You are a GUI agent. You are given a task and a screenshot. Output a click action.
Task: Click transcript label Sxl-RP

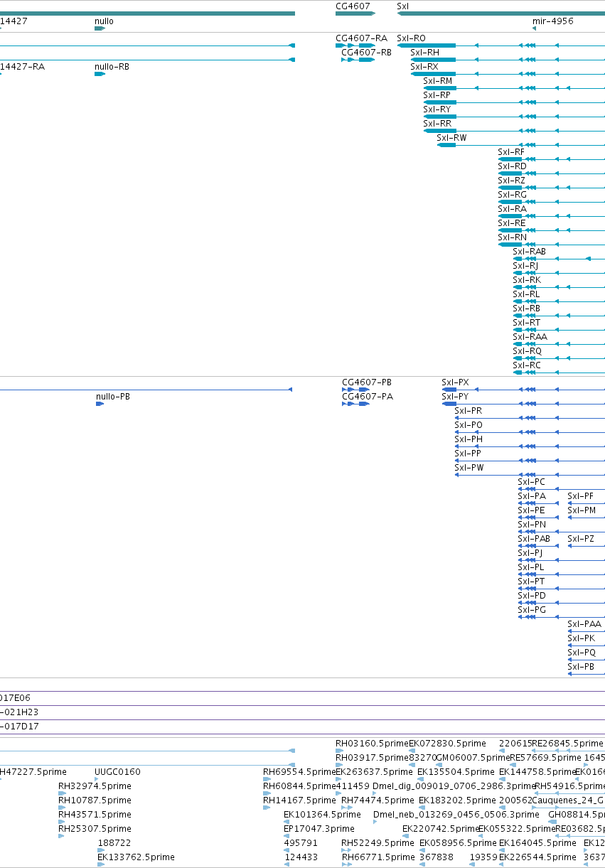[437, 95]
